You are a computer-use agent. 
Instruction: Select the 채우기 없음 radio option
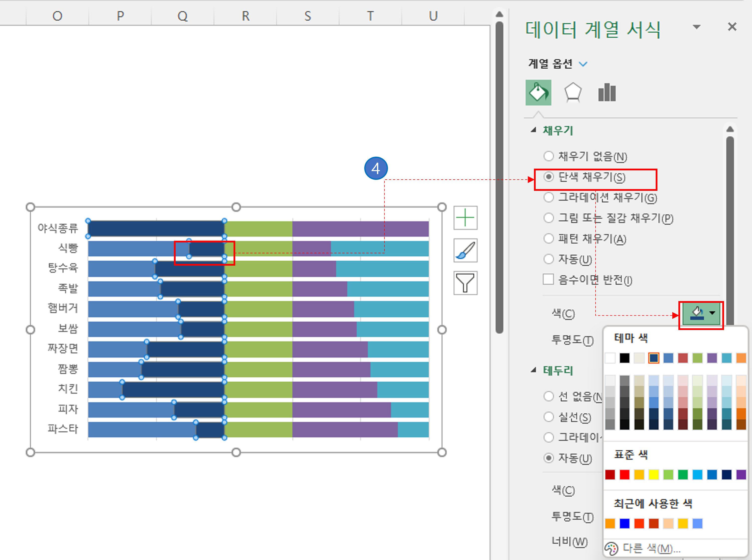(548, 156)
